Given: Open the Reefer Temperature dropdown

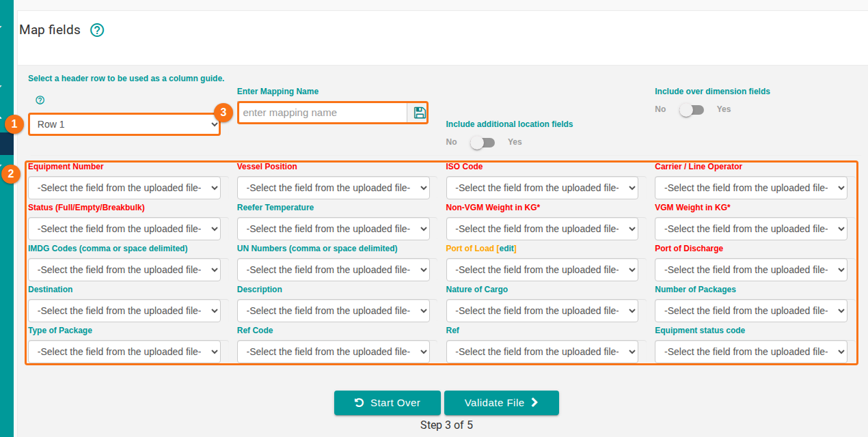Looking at the screenshot, I should (334, 229).
